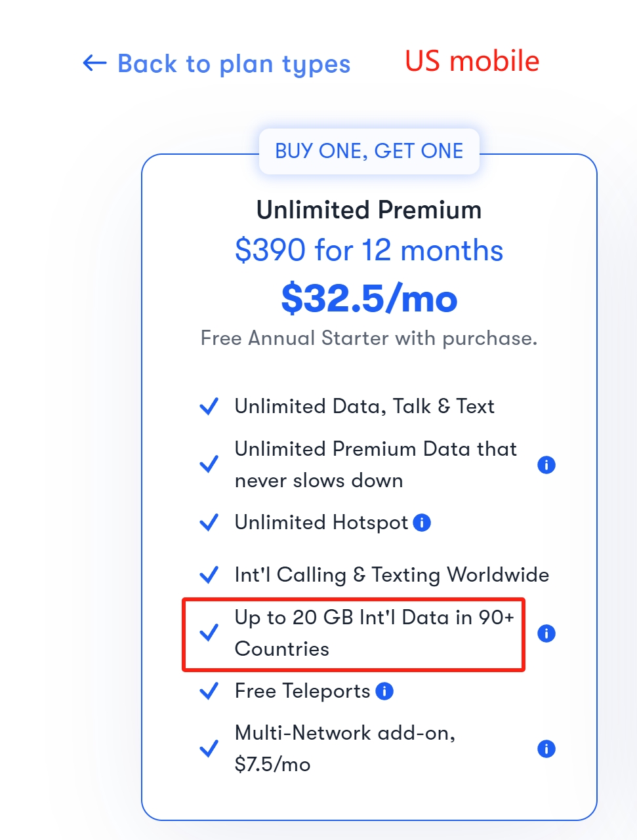Click info icon for Unlimited Premium Data
Viewport: 637px width, 840px height.
(x=546, y=465)
